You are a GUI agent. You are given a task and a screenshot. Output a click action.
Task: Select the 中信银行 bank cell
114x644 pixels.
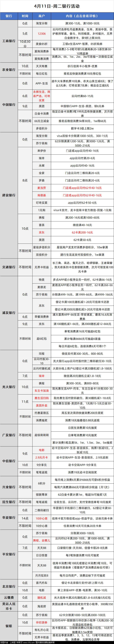9,461
